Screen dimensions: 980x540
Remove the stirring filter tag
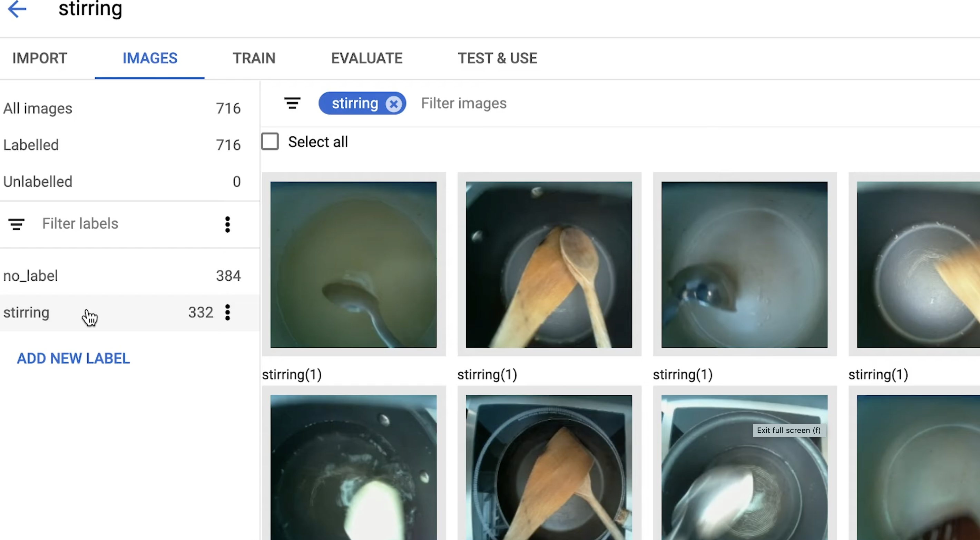(393, 103)
